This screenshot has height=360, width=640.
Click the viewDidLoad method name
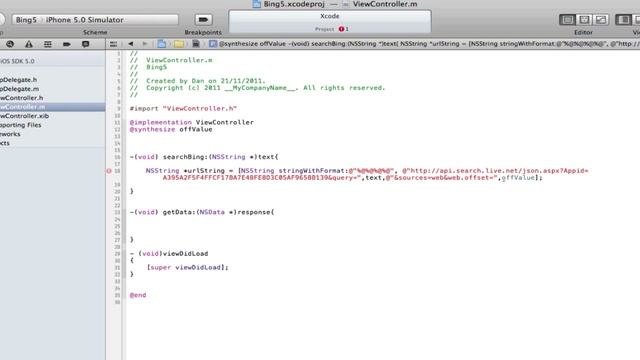[x=185, y=253]
